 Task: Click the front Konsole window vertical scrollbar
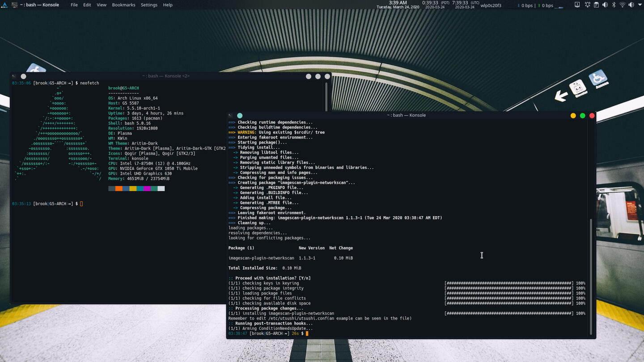(591, 276)
